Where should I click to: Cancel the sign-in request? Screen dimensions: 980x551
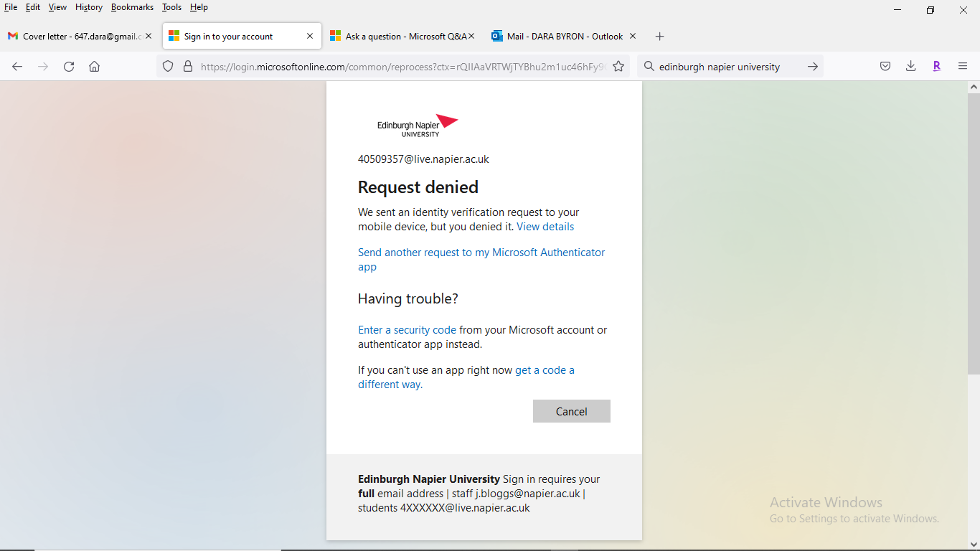[x=571, y=410]
